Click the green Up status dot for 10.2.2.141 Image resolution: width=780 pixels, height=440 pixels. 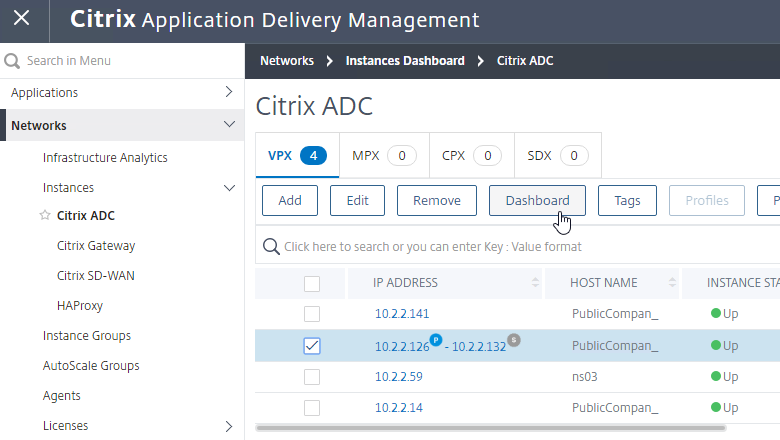point(716,313)
